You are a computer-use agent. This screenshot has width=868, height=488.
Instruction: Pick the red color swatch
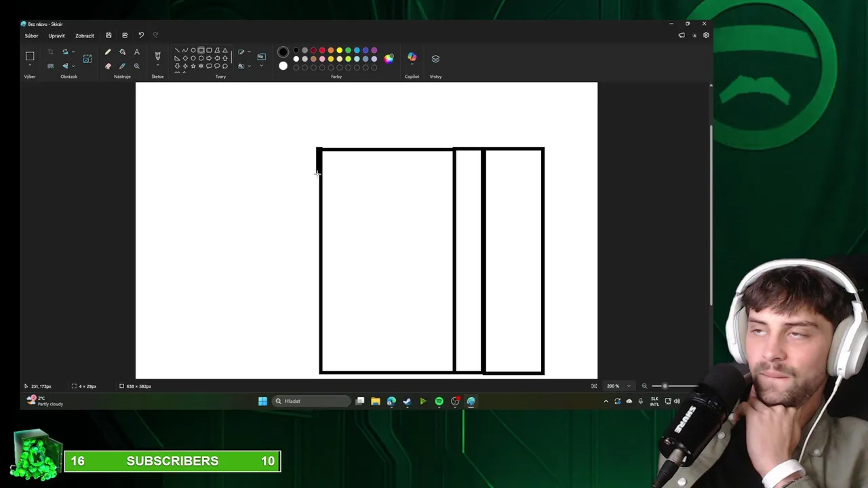pyautogui.click(x=322, y=50)
